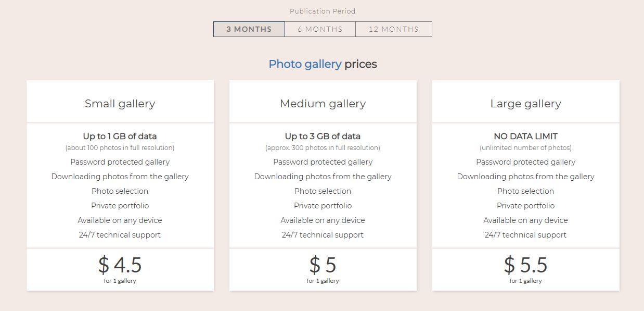Click 'Photo selection' in the Small gallery card
The height and width of the screenshot is (311, 644).
tap(120, 191)
